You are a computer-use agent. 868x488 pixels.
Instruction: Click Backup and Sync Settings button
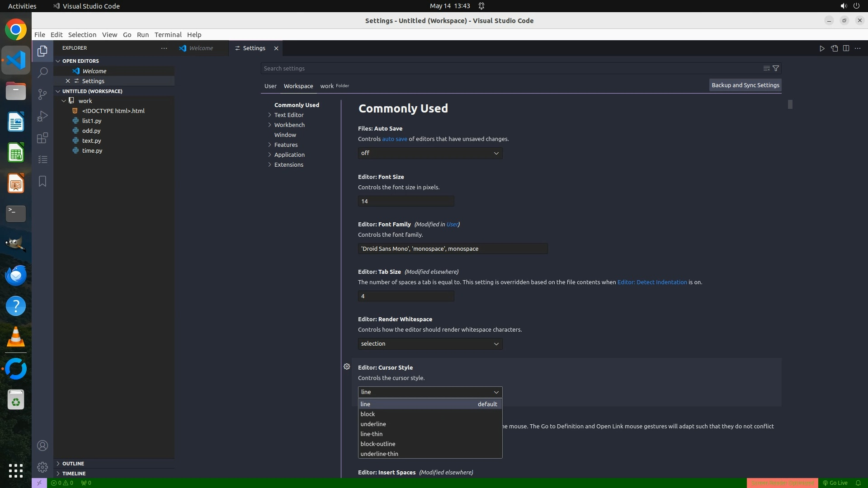coord(745,85)
